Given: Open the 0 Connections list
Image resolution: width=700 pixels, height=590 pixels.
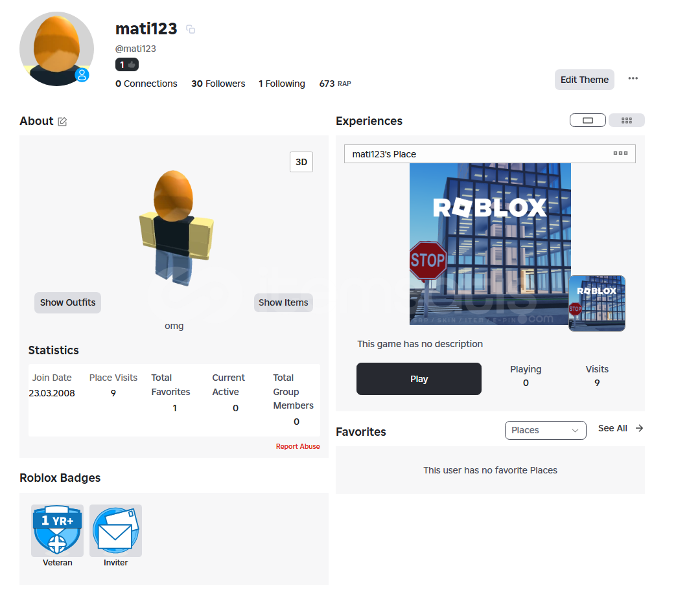Looking at the screenshot, I should point(146,84).
